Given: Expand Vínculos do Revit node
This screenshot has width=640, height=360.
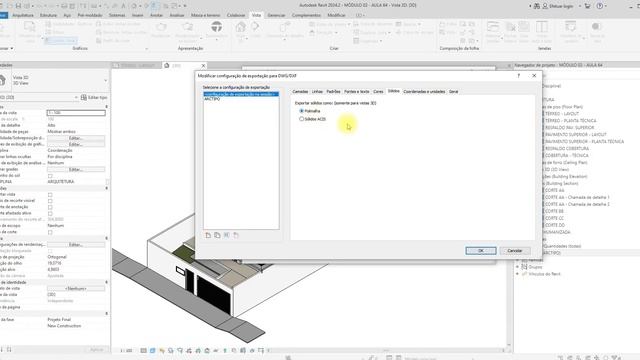Looking at the screenshot, I should 518,274.
